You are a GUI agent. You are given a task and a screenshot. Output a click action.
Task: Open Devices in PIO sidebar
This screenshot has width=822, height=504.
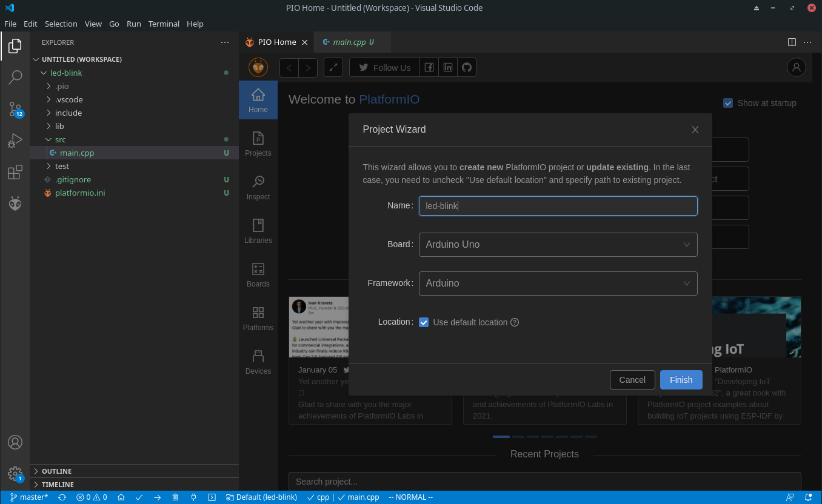coord(258,362)
